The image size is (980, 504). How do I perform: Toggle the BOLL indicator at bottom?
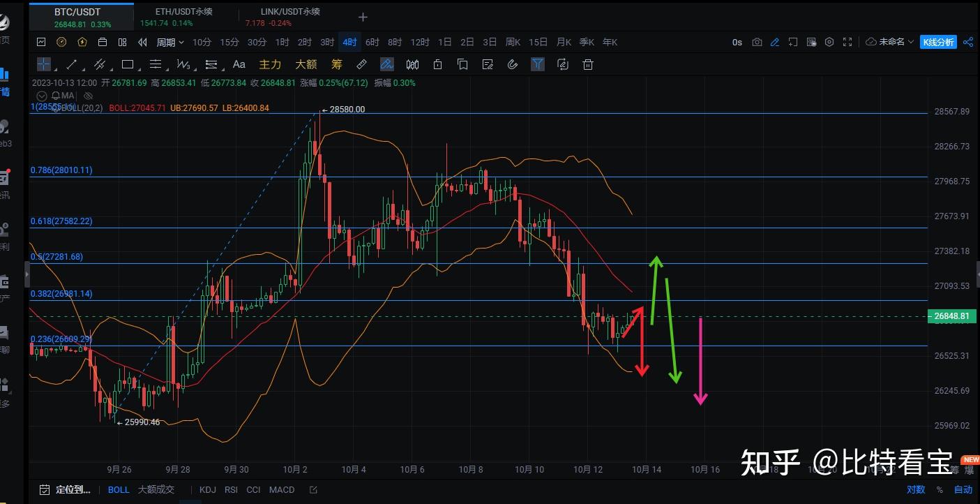tap(119, 489)
